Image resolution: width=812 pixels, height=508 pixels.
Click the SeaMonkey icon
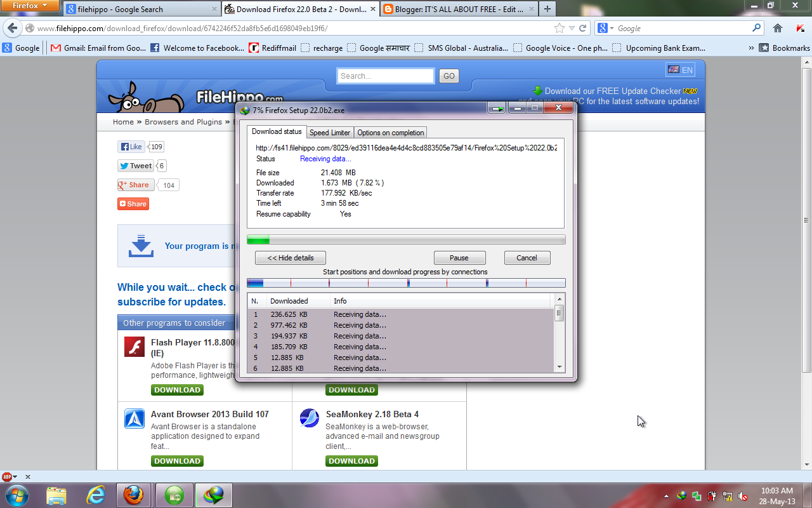[310, 418]
